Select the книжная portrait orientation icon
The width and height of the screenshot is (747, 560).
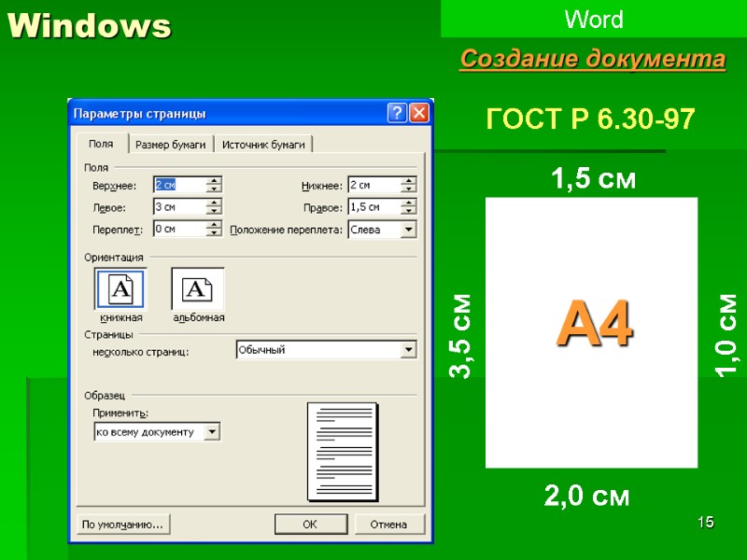[120, 288]
